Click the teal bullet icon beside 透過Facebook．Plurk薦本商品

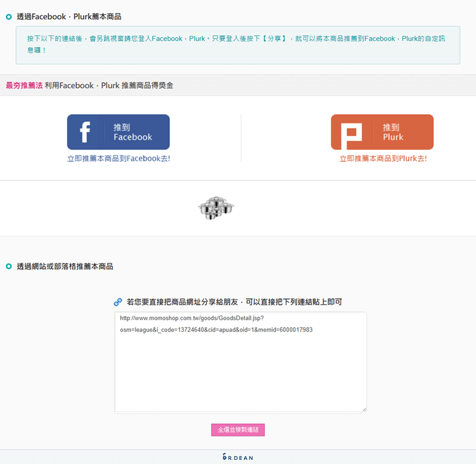click(8, 16)
